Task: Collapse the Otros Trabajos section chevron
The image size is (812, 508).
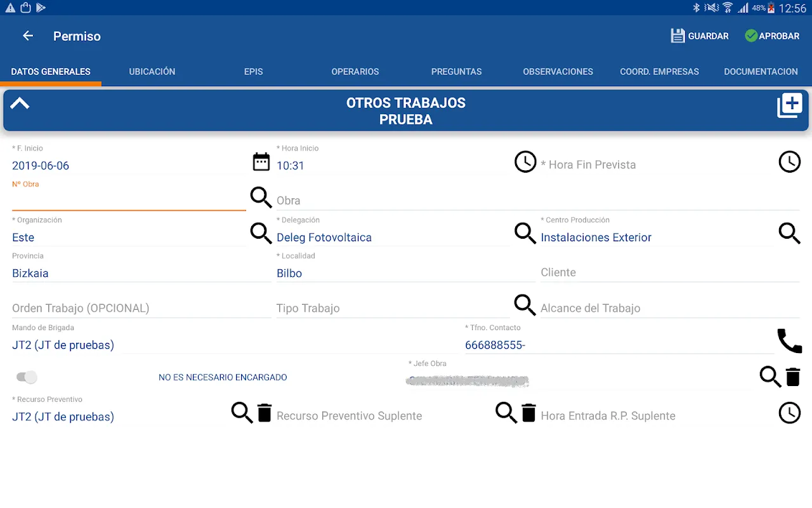Action: coord(20,104)
